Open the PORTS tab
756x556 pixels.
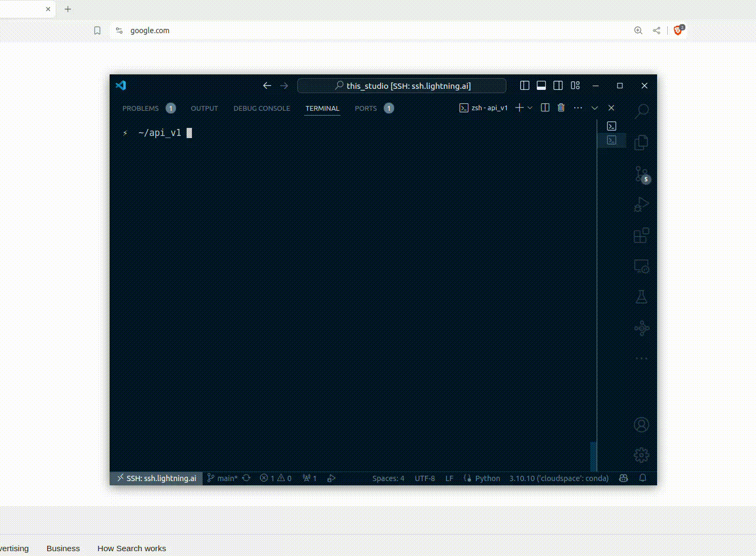coord(366,108)
